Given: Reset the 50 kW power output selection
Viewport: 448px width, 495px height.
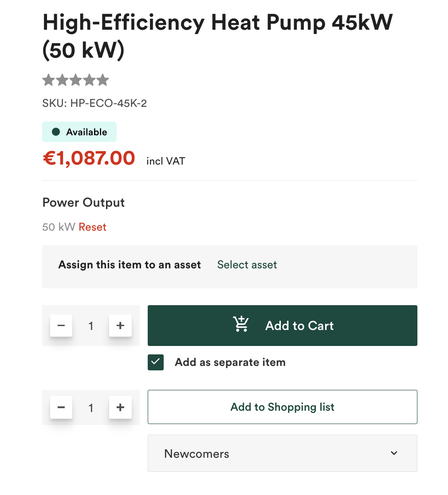Looking at the screenshot, I should [x=92, y=227].
